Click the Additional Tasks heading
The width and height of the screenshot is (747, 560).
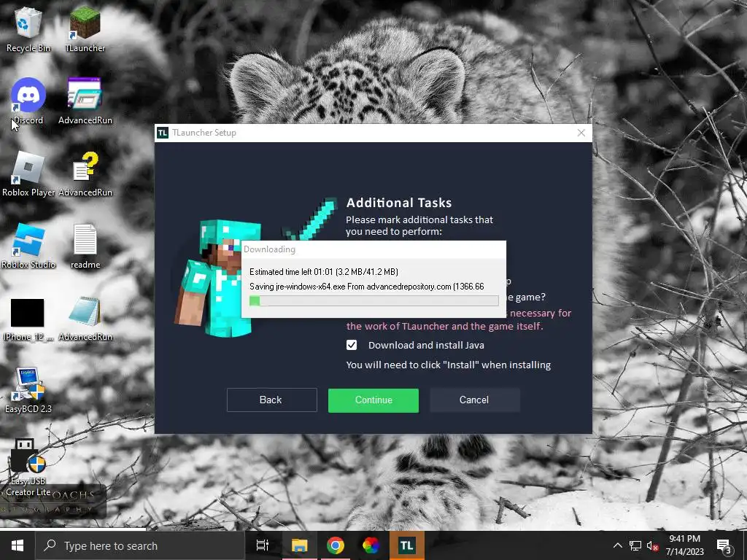click(x=399, y=203)
